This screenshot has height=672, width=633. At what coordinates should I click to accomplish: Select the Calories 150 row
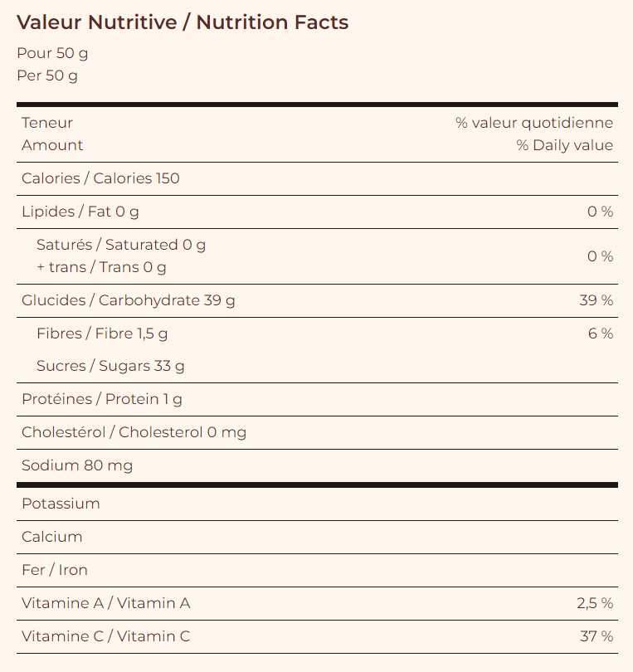pyautogui.click(x=100, y=178)
